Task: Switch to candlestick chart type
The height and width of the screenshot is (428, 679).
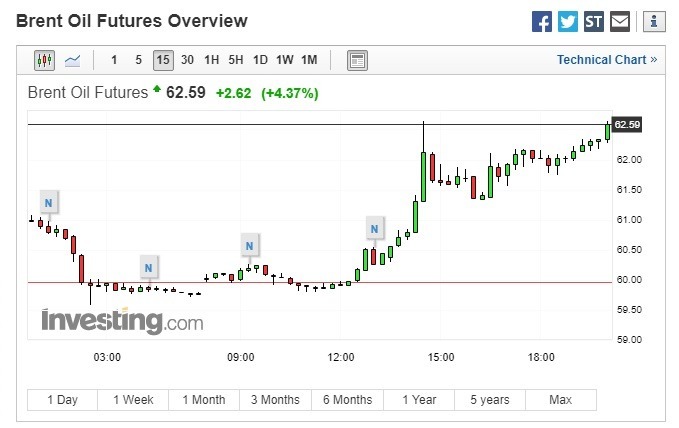Action: (45, 60)
